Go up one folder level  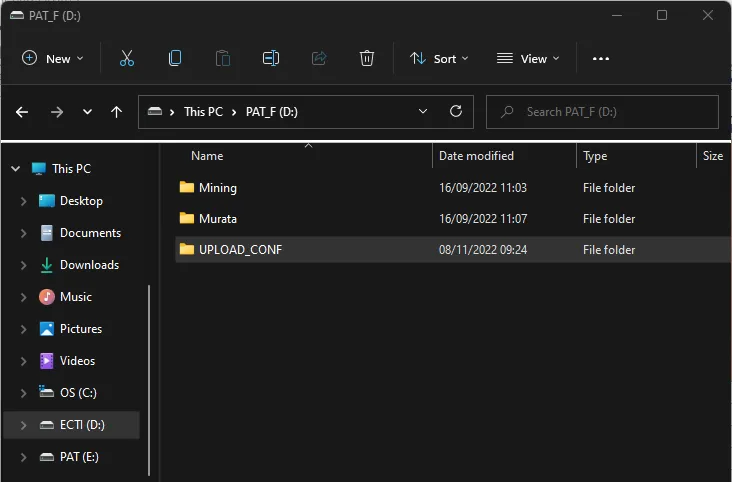pos(117,112)
